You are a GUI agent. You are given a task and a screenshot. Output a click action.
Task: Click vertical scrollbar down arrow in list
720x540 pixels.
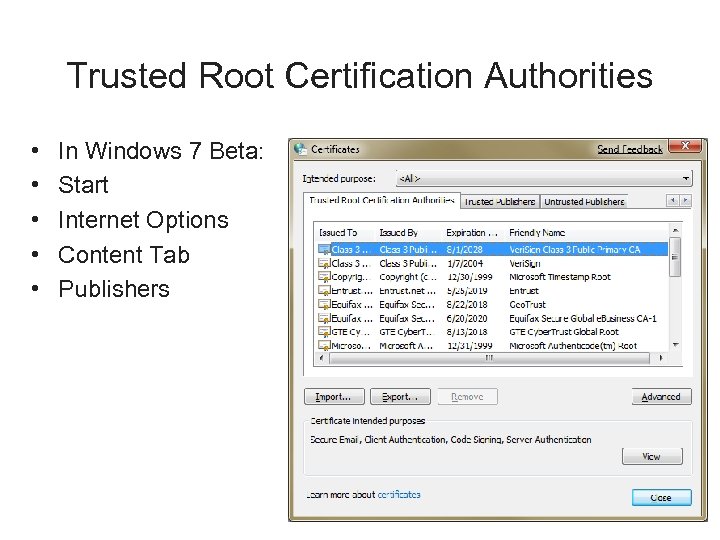(675, 345)
